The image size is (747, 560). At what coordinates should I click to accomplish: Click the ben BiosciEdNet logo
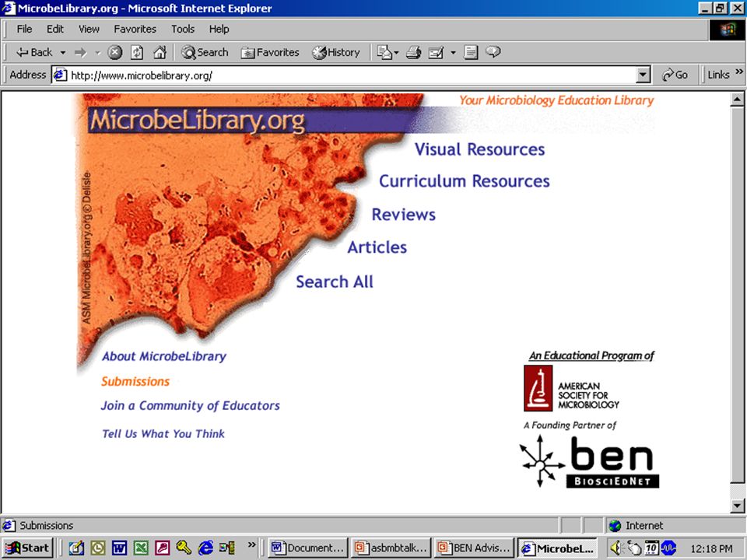(589, 462)
